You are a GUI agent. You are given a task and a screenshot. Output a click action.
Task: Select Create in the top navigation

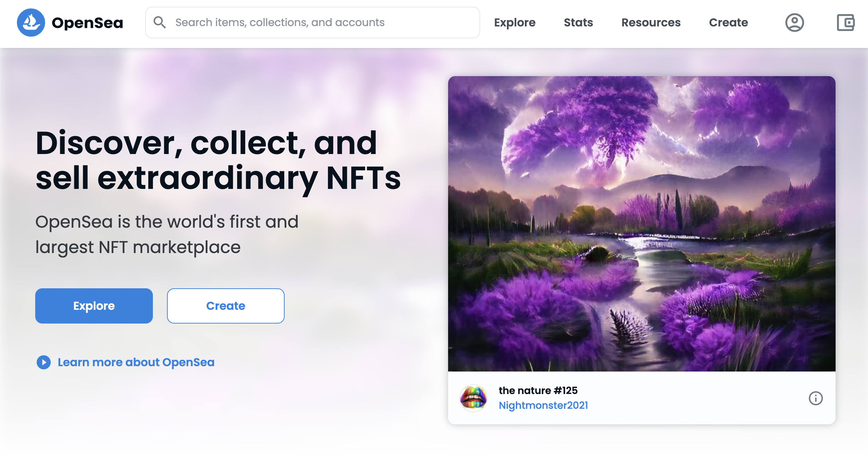(x=728, y=23)
